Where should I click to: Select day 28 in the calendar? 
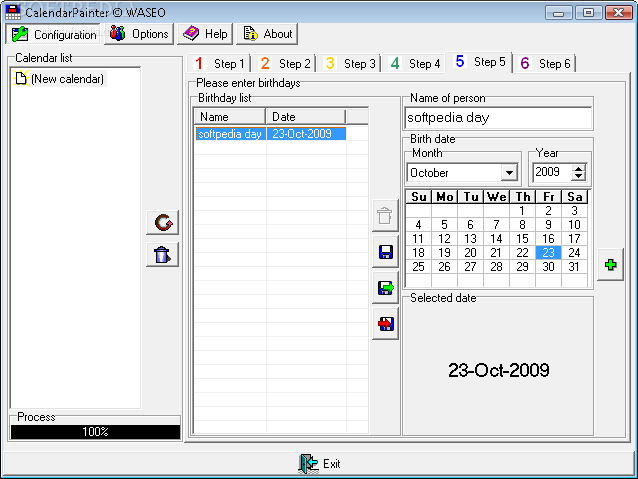pyautogui.click(x=496, y=267)
